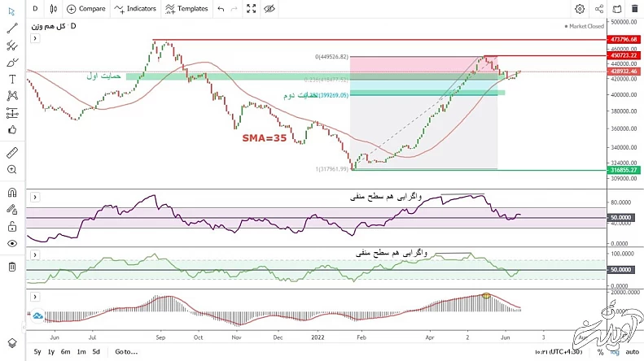Click the zoom in magnifier tool
This screenshot has height=361, width=644.
[x=12, y=170]
